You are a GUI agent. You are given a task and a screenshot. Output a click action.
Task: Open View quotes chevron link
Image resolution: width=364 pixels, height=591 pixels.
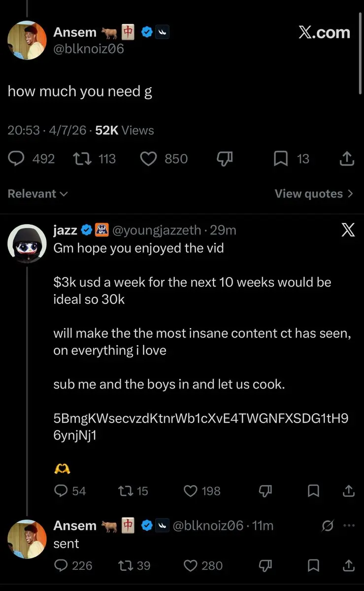(x=314, y=194)
